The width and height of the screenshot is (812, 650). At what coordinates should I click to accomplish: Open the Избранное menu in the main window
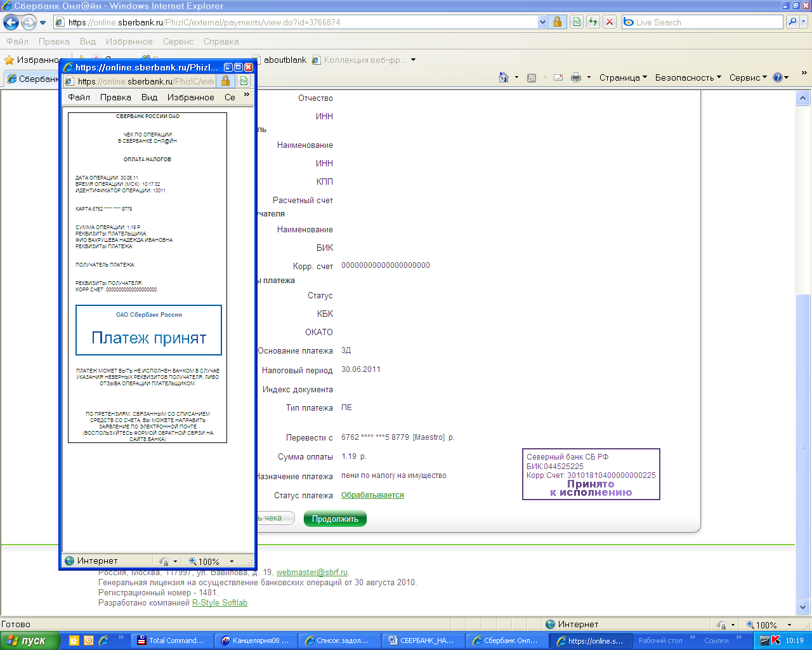click(129, 41)
